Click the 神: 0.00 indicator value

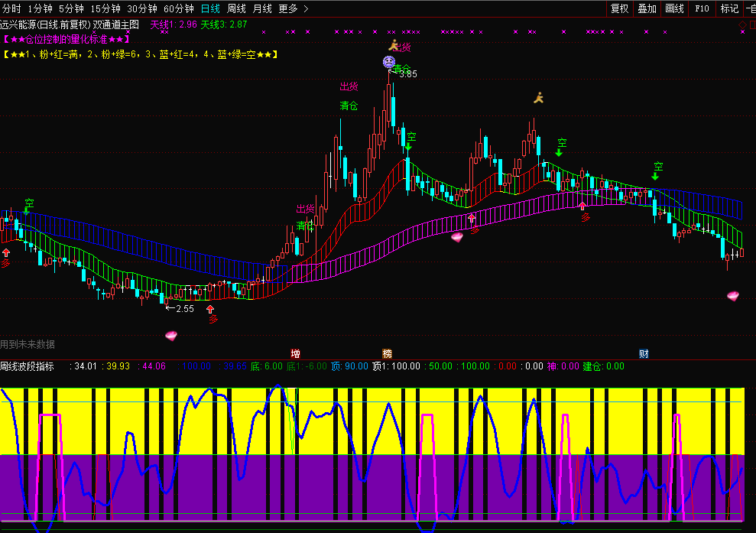(x=563, y=366)
